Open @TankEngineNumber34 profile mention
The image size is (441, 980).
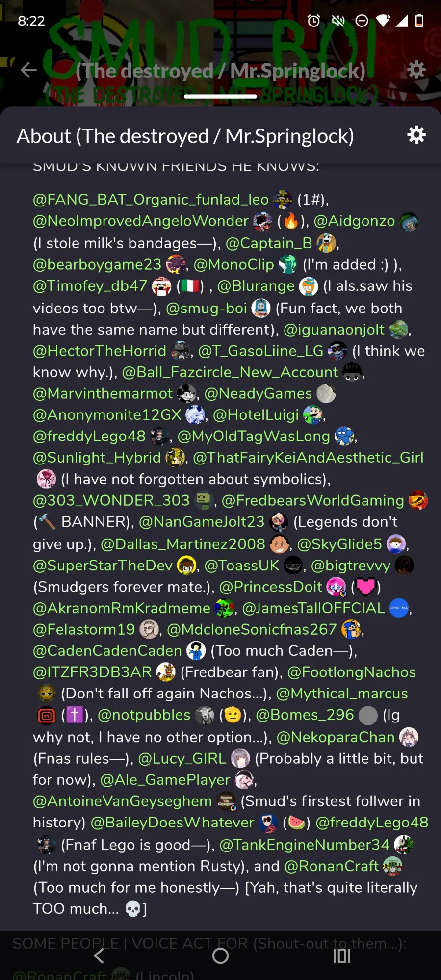pos(304,845)
